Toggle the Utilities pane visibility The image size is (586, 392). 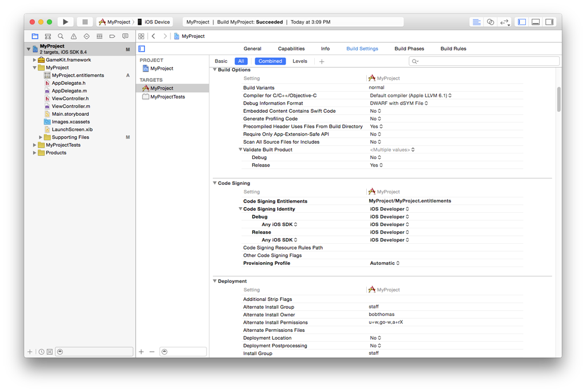pyautogui.click(x=549, y=22)
